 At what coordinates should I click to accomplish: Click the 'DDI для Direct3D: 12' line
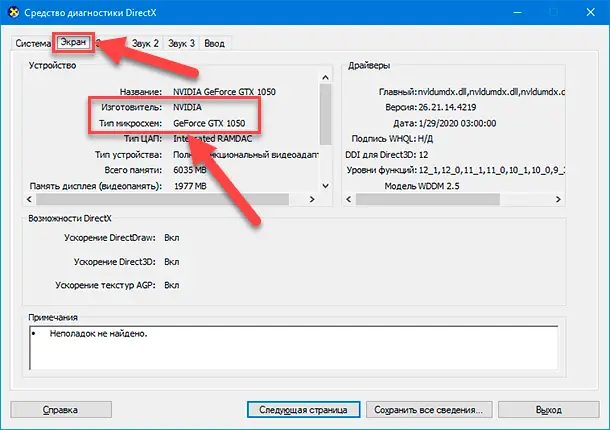387,155
